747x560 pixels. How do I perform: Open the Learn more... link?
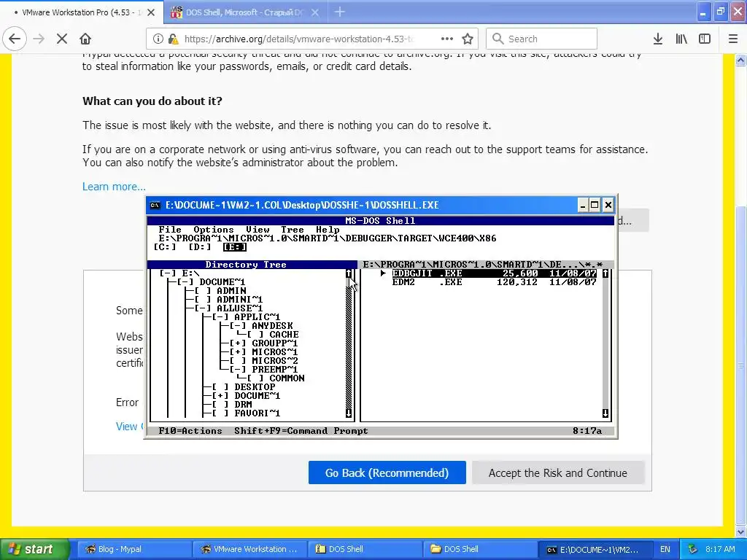point(114,187)
